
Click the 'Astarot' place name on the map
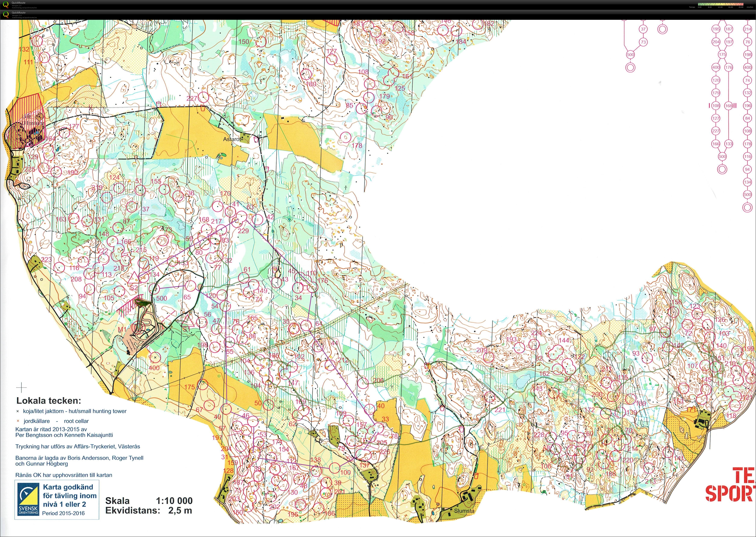232,139
